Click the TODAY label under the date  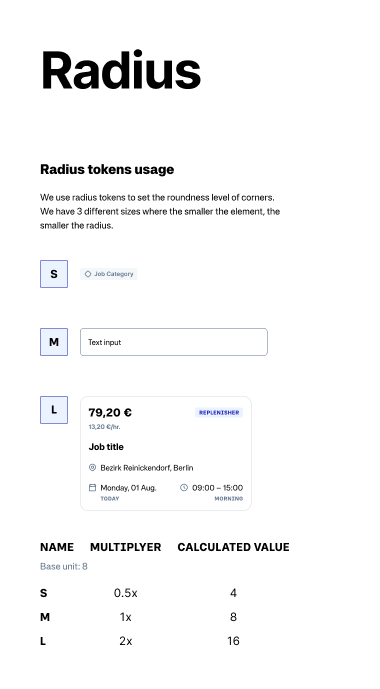tap(110, 499)
